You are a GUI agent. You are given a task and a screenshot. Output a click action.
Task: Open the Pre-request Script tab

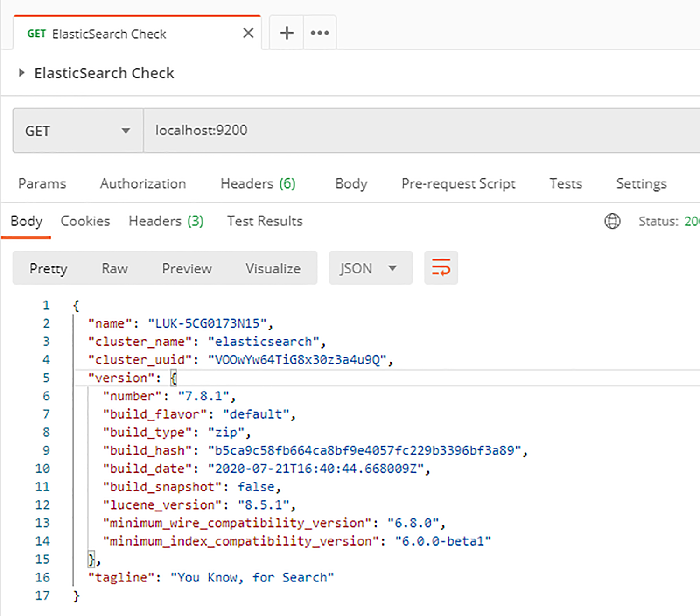tap(458, 183)
